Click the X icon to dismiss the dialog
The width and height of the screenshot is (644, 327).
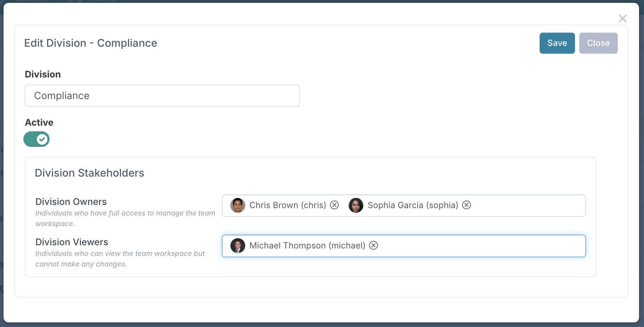click(622, 18)
